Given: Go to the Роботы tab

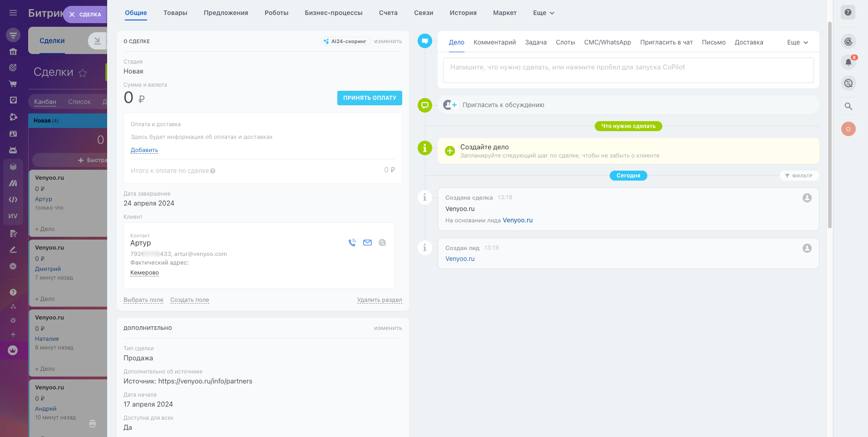Looking at the screenshot, I should coord(276,13).
